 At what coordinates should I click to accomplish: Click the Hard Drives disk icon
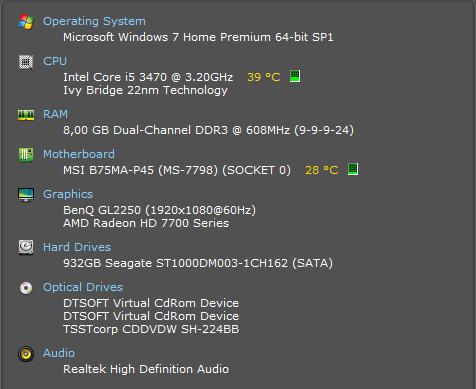coord(26,247)
